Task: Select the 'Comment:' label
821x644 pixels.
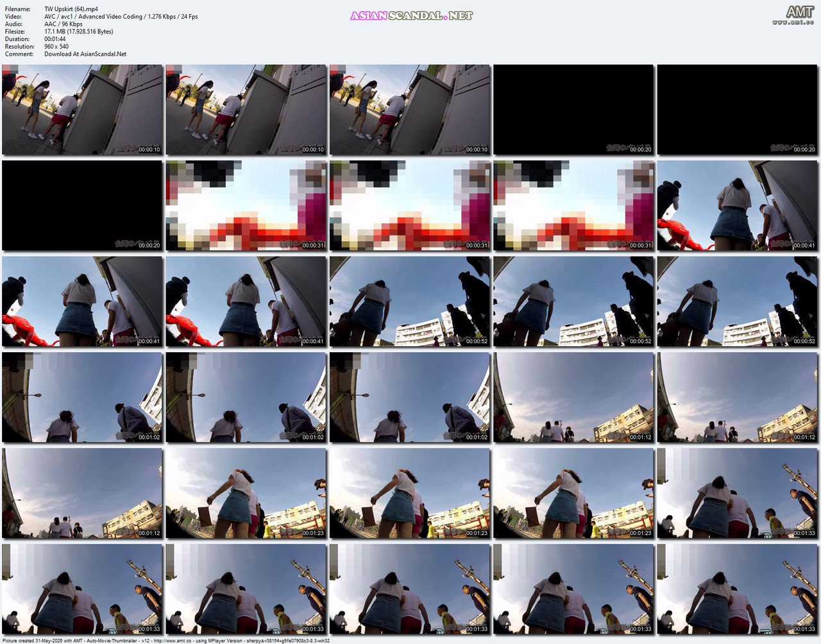Action: [x=19, y=54]
